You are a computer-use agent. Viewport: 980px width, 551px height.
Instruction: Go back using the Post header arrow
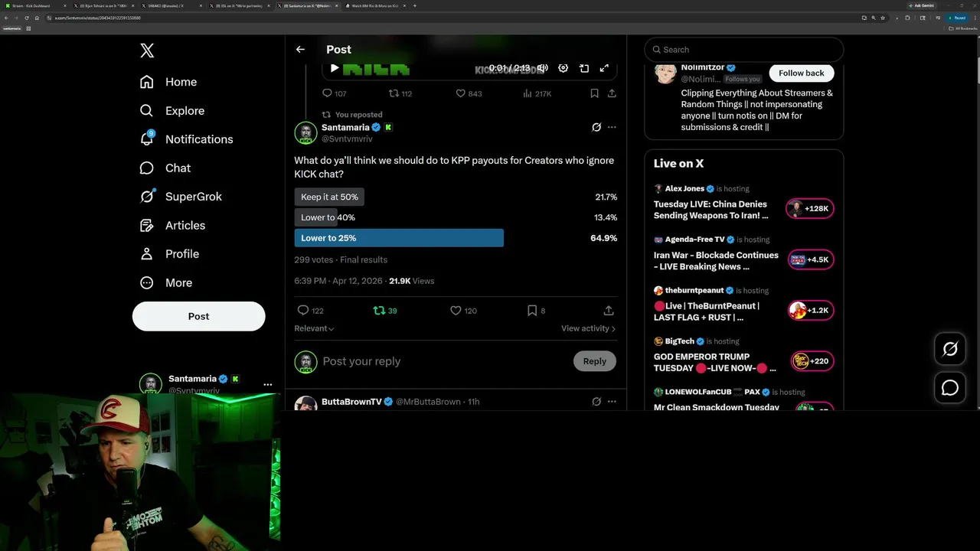(x=300, y=49)
